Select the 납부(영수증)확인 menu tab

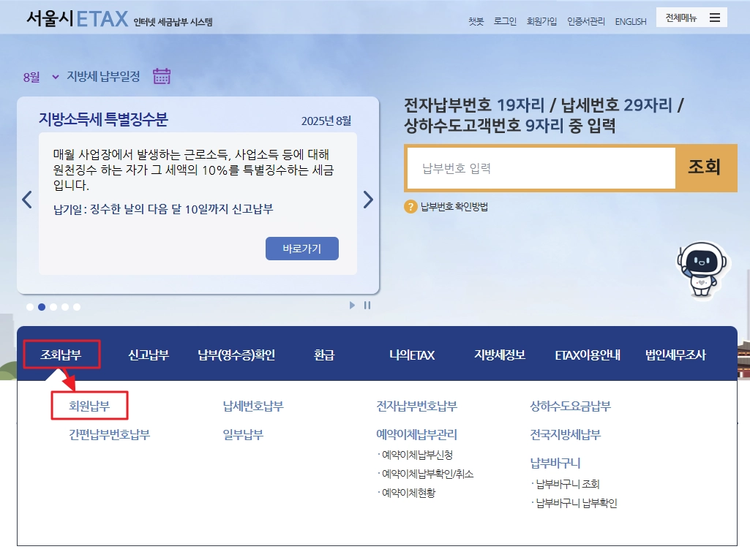(x=236, y=355)
